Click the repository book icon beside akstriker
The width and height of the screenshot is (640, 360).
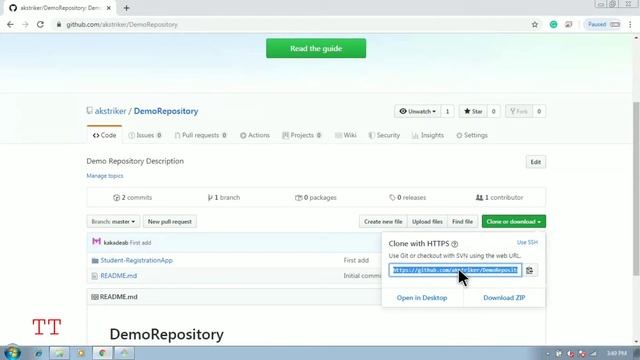(x=89, y=111)
